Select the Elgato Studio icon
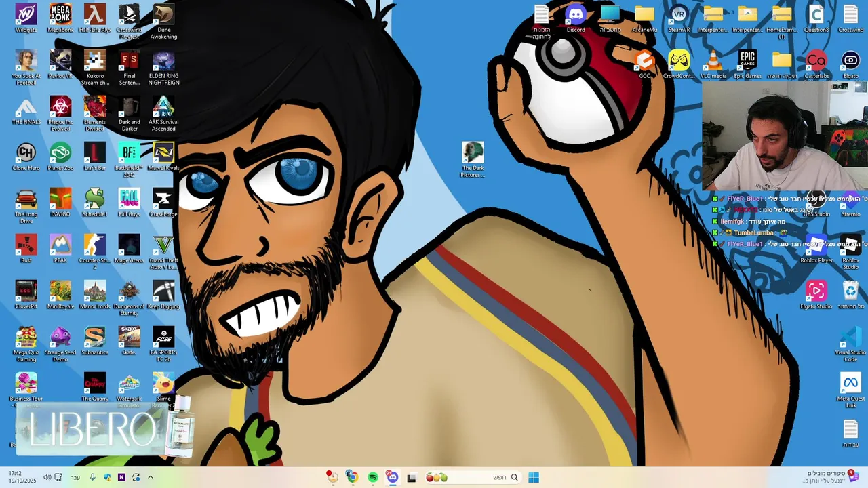Viewport: 868px width, 488px height. pos(816,295)
